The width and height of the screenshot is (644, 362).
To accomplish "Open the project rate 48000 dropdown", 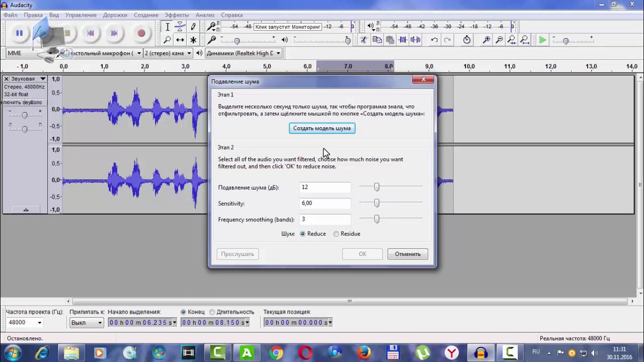I will [x=25, y=322].
